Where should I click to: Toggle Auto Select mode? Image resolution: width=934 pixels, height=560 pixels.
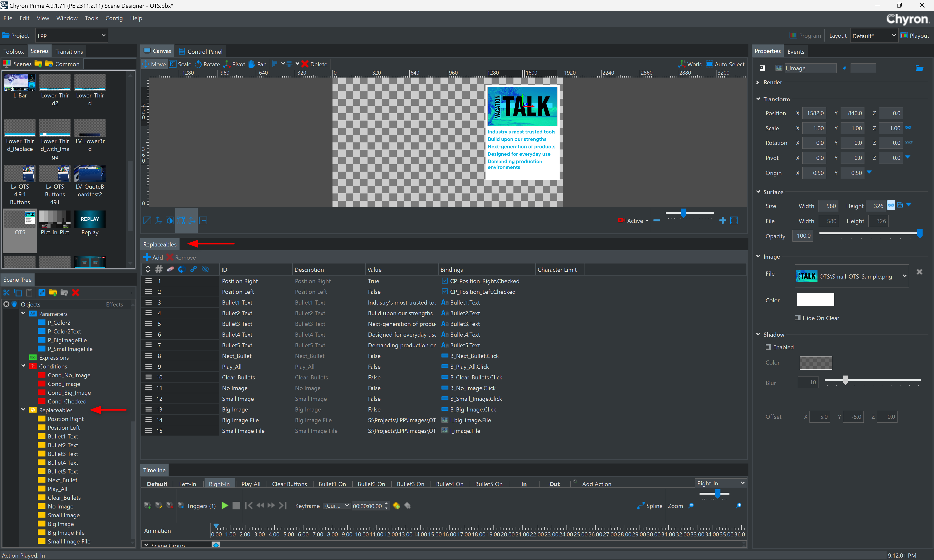tap(725, 64)
